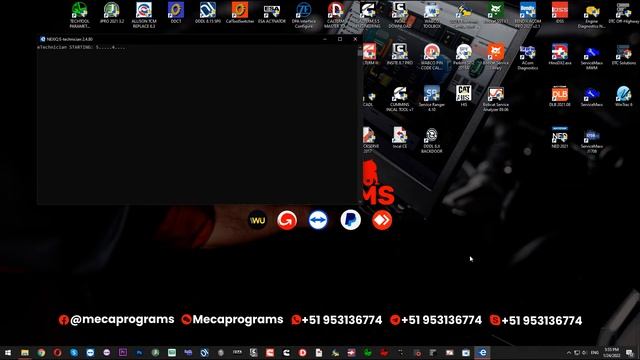Click the red AnyDesk round icon
Image resolution: width=640 pixels, height=360 pixels.
coord(382,220)
